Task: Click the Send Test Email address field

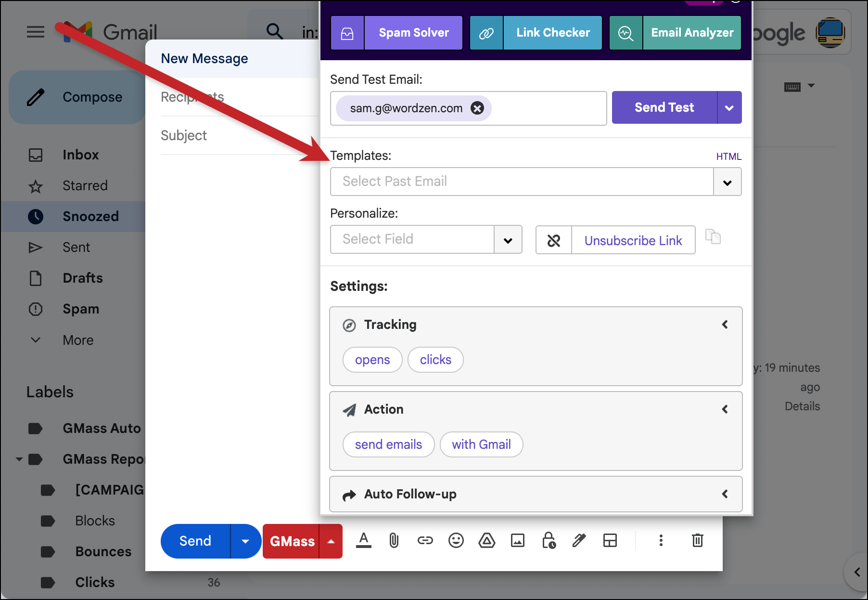Action: [468, 108]
